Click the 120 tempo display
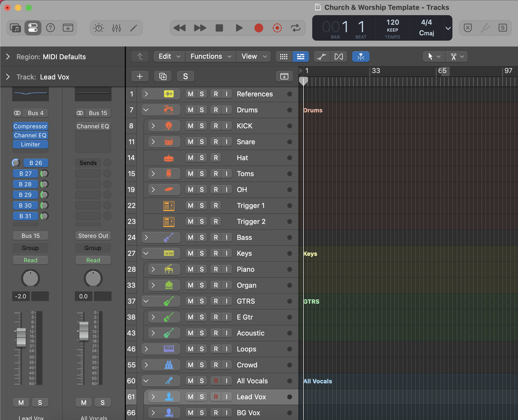This screenshot has height=420, width=518. (x=393, y=22)
